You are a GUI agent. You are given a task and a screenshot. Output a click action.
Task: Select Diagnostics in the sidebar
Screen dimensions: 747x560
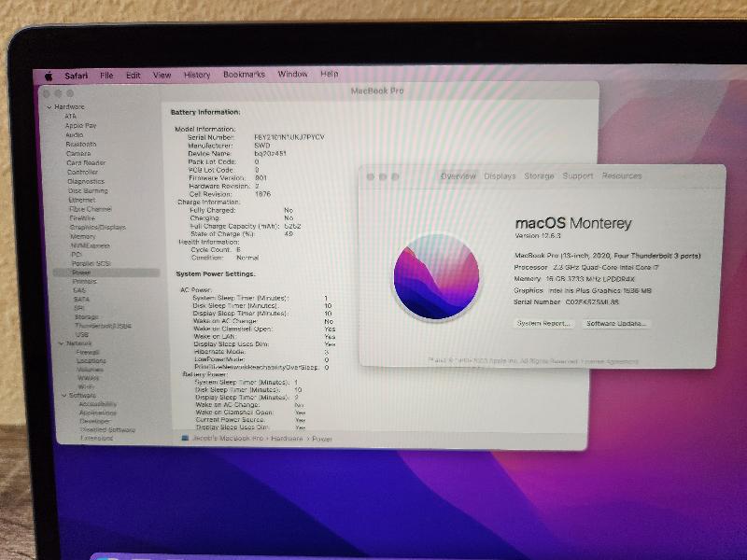click(86, 181)
